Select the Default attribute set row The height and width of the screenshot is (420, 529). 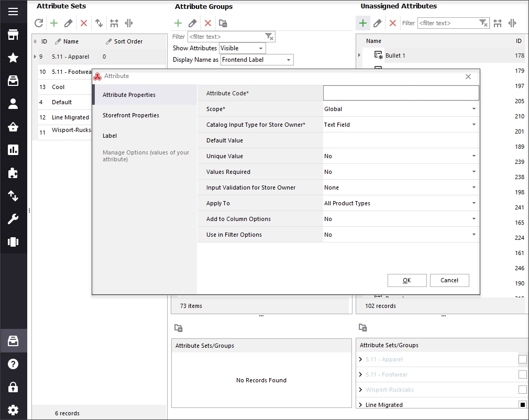65,102
